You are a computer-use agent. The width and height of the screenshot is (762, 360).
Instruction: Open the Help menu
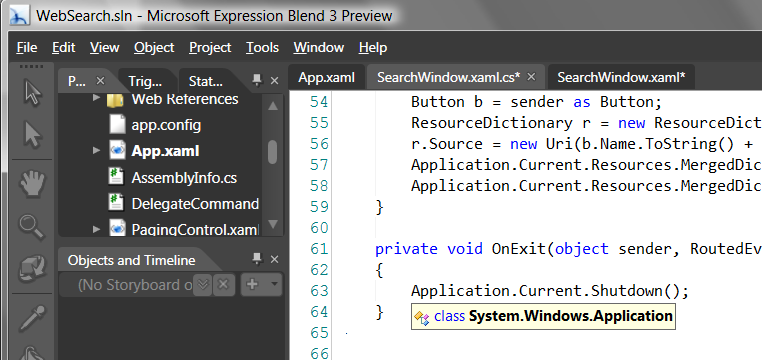tap(373, 48)
